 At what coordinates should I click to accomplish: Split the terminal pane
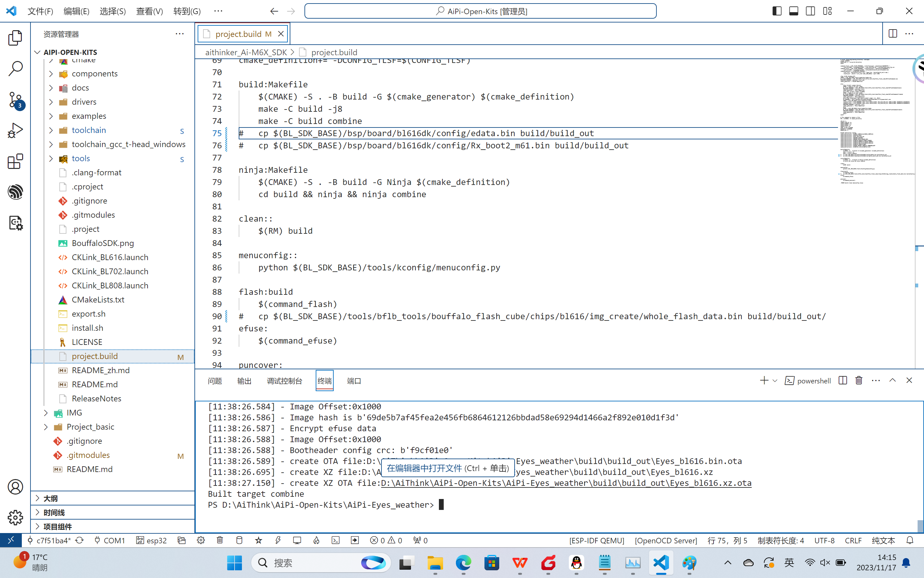pyautogui.click(x=843, y=381)
